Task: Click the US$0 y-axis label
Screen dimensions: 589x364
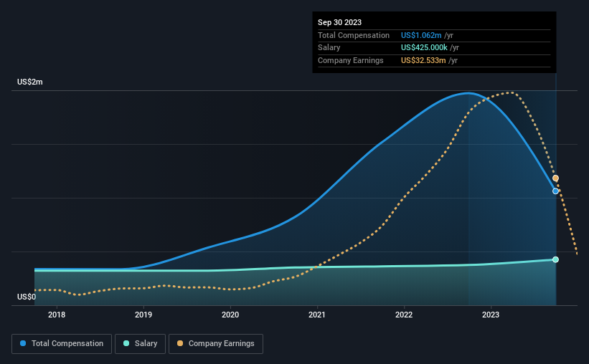Action: point(27,297)
